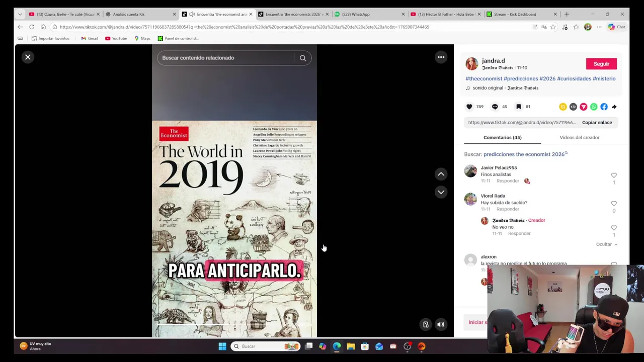This screenshot has height=362, width=644.
Task: Go to previous video with up chevron
Action: (x=441, y=174)
